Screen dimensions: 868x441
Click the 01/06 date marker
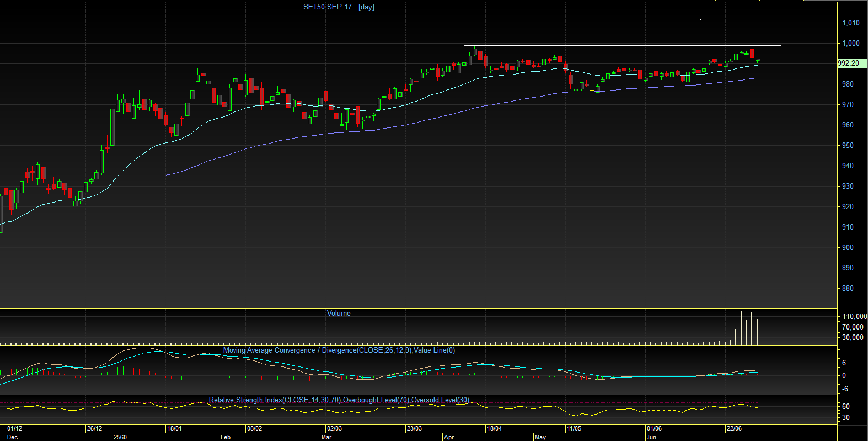coord(655,428)
